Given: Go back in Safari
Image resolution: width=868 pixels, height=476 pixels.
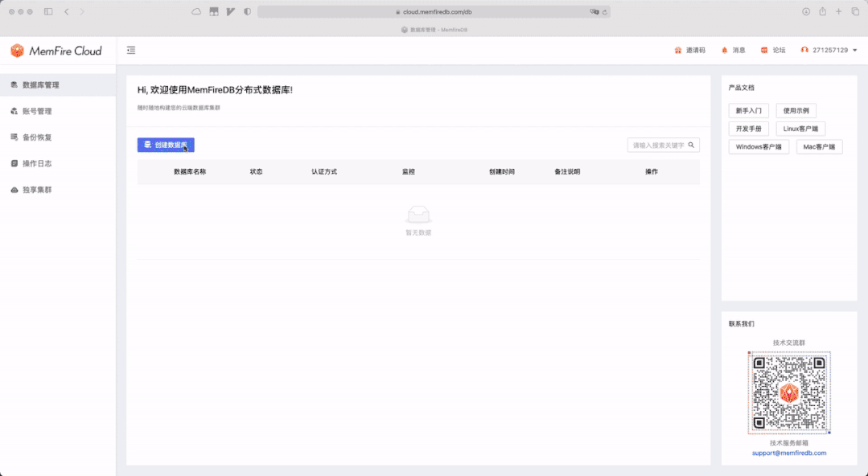Looking at the screenshot, I should [x=67, y=11].
